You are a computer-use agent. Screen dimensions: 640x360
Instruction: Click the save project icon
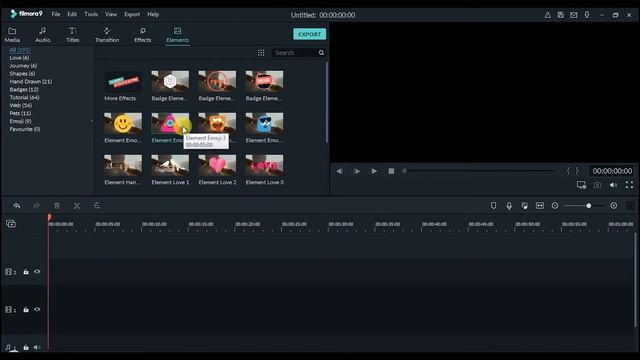click(560, 15)
